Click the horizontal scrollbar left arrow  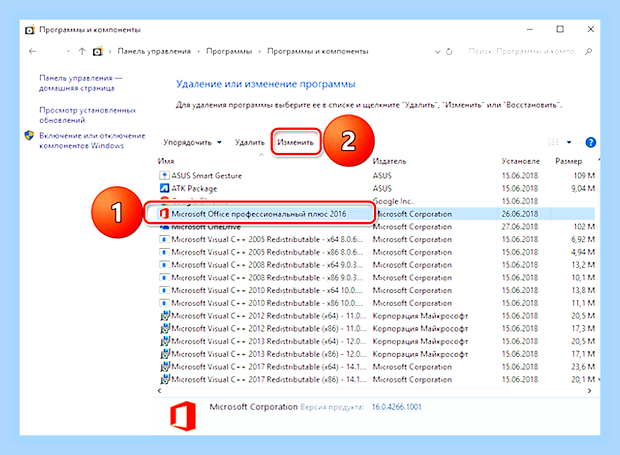click(159, 391)
